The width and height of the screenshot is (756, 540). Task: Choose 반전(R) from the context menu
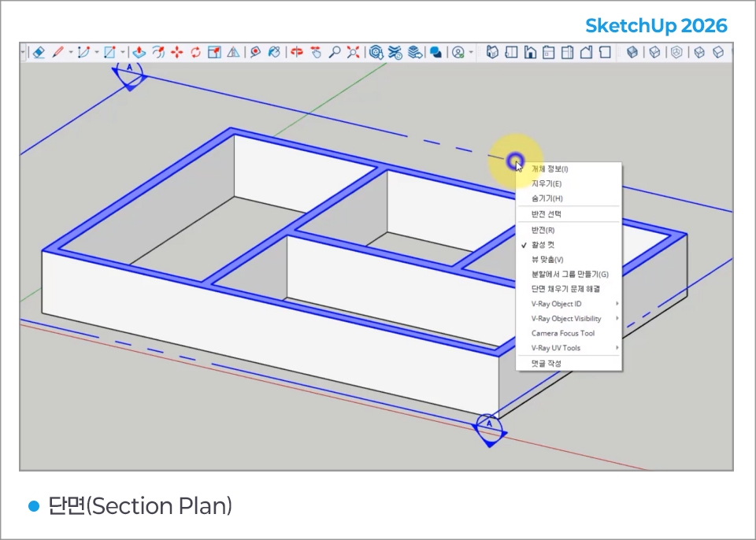569,231
